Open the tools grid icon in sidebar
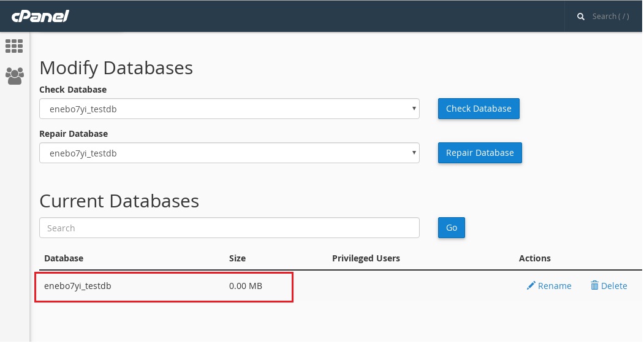This screenshot has height=343, width=644. pyautogui.click(x=14, y=46)
